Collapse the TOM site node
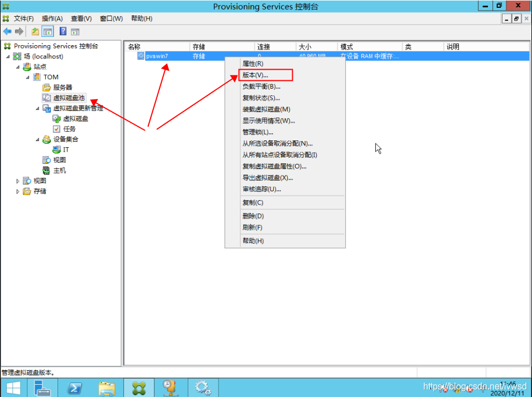The image size is (532, 397). pyautogui.click(x=27, y=77)
